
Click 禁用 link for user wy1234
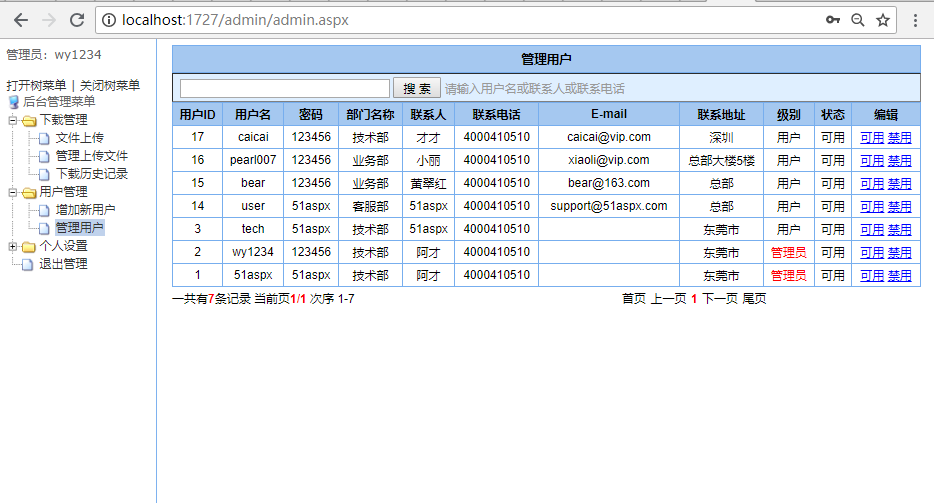click(x=899, y=253)
